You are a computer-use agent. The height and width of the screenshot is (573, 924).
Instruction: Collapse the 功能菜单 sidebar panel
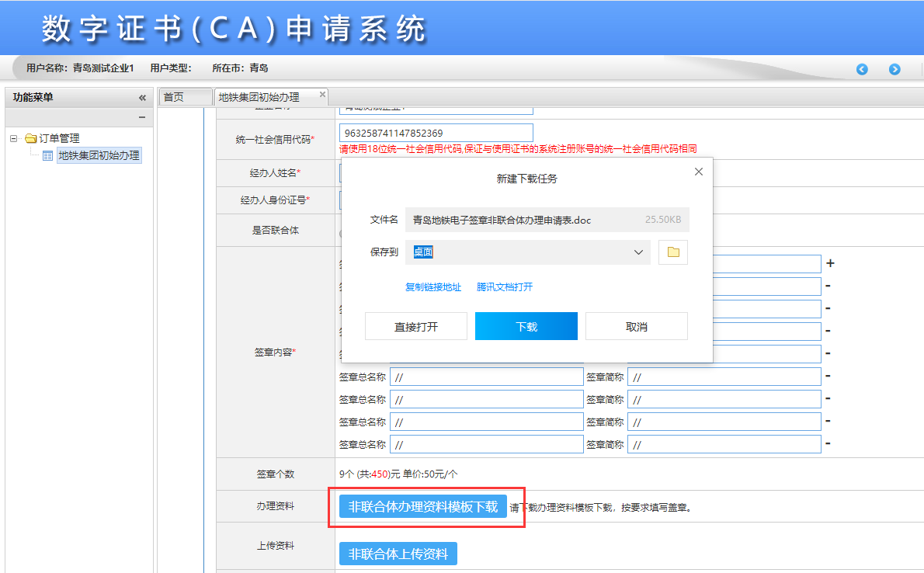[x=142, y=98]
